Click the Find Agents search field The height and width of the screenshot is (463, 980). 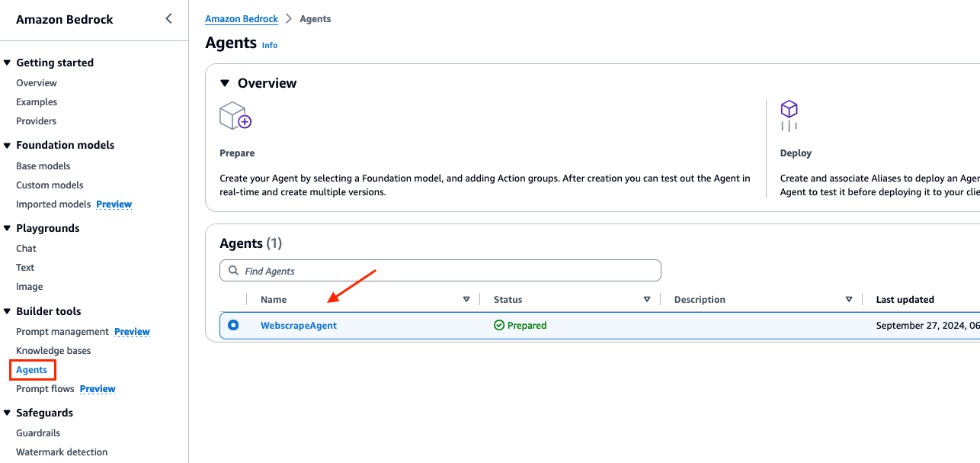[440, 271]
